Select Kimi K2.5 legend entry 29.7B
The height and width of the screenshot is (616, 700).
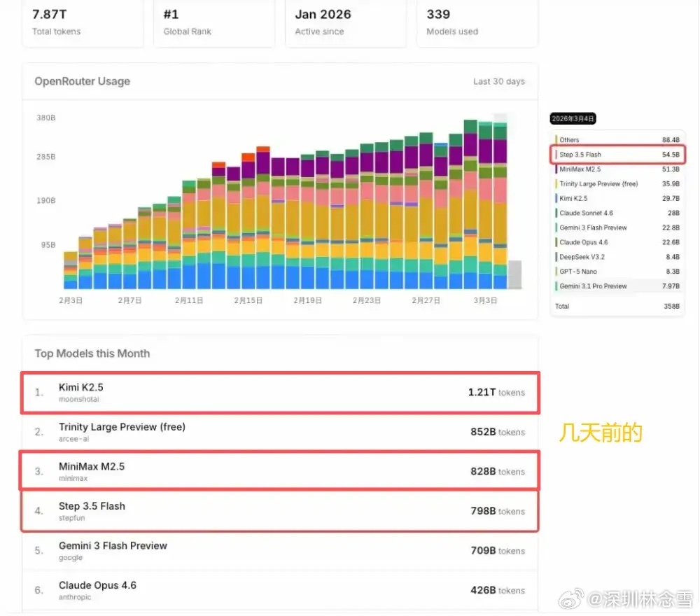[617, 198]
